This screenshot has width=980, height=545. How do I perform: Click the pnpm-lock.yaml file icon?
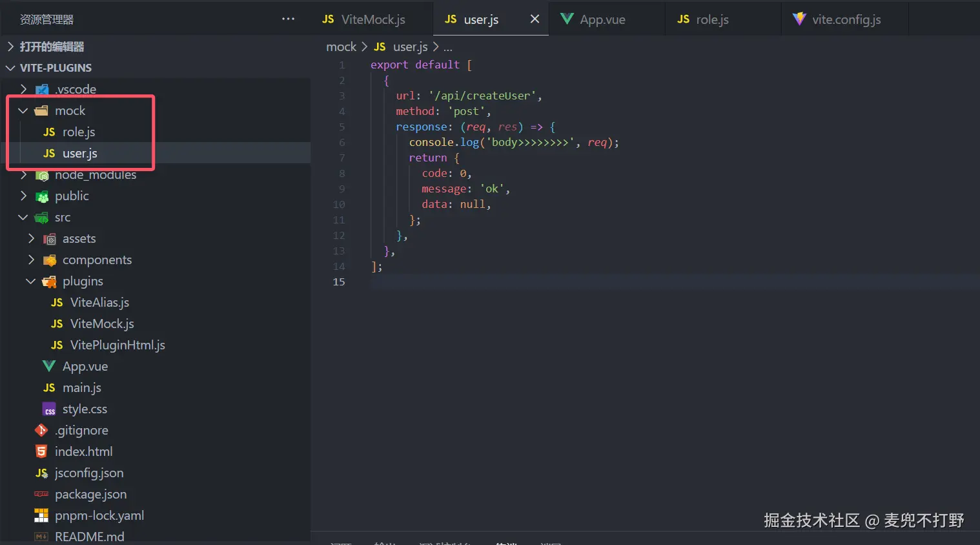pyautogui.click(x=41, y=515)
